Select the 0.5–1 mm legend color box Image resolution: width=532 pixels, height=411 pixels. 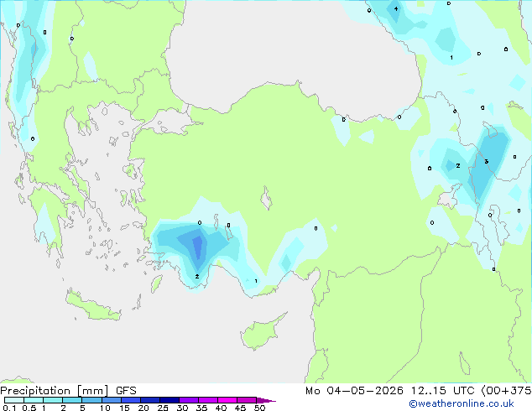point(34,400)
